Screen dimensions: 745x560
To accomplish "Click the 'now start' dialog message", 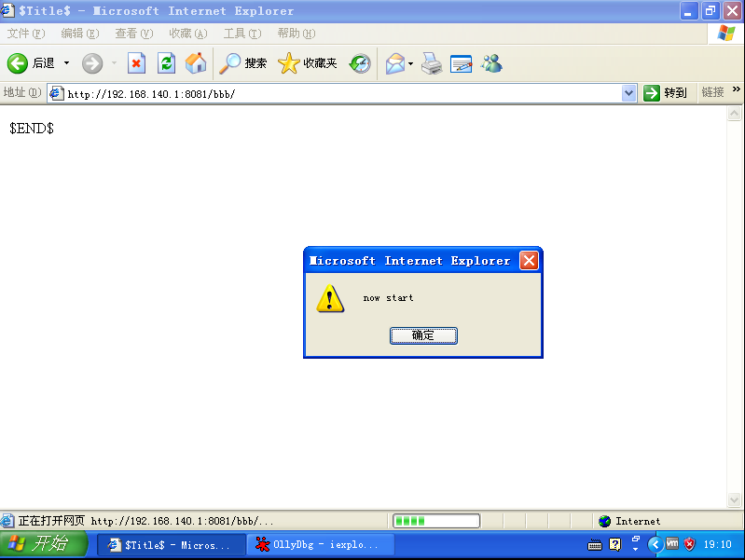I will point(388,298).
